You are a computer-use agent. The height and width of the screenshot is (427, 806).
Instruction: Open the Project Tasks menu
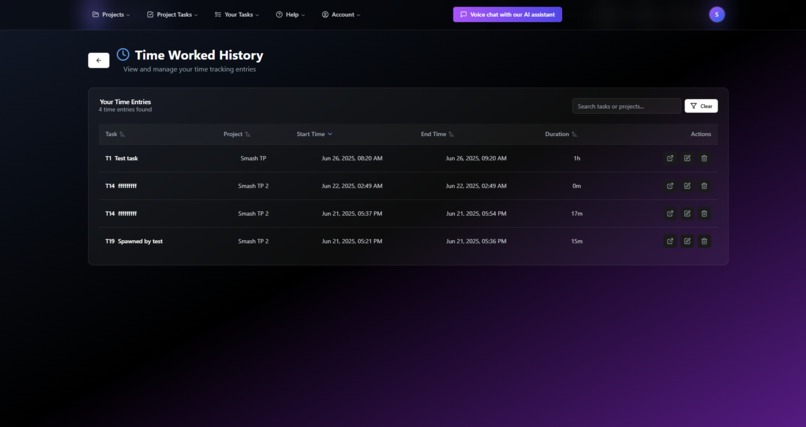click(172, 14)
